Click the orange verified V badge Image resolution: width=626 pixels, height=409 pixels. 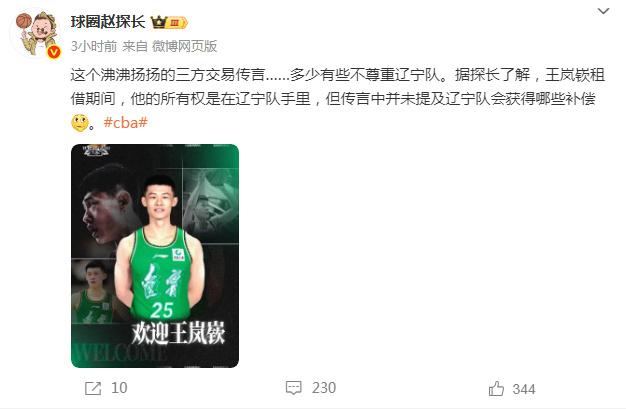coord(53,52)
